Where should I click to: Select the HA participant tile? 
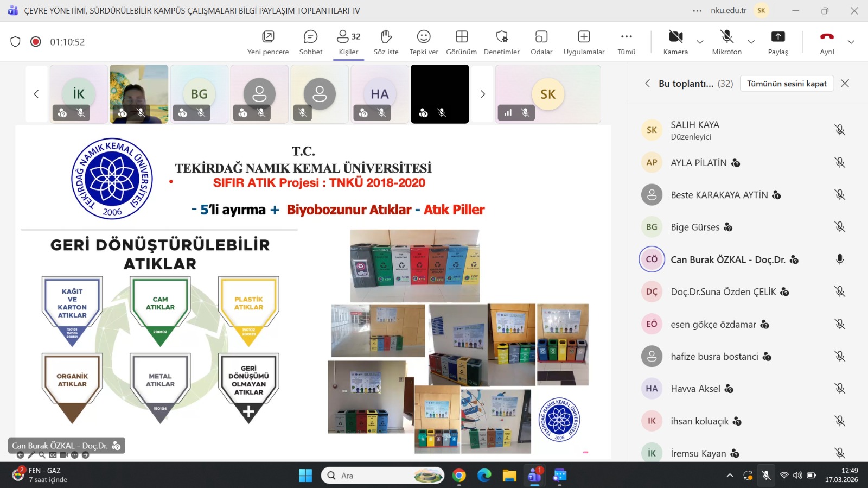coord(380,94)
